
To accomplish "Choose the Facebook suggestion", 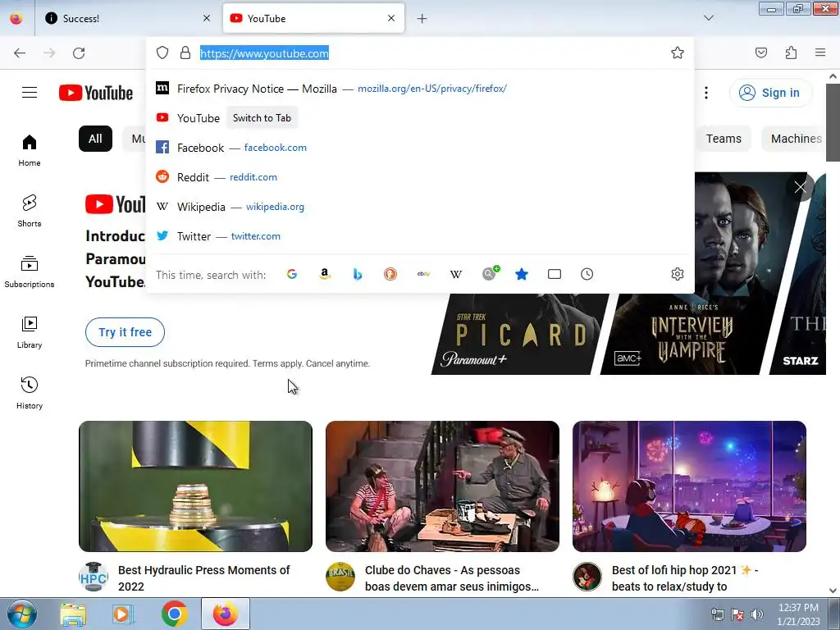I will click(420, 148).
